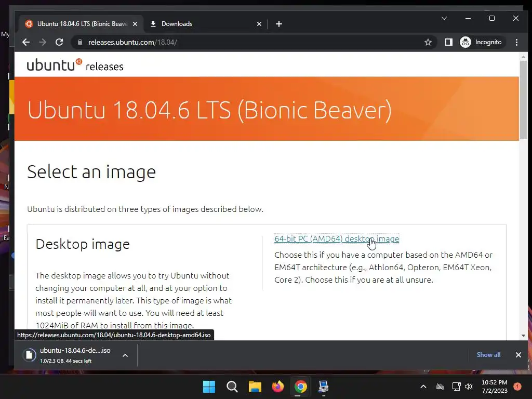Open taskbar Search

pos(232,387)
